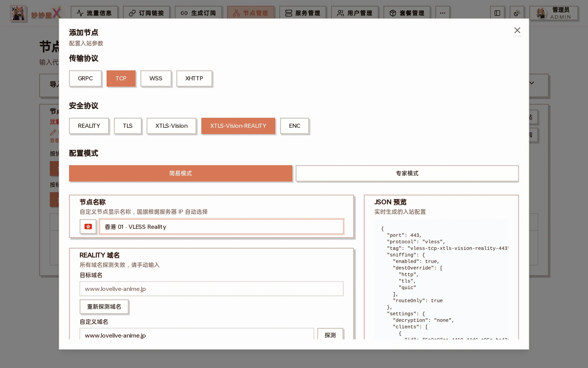This screenshot has width=588, height=368.
Task: Pick XTLS-Vision security protocol
Action: (171, 126)
